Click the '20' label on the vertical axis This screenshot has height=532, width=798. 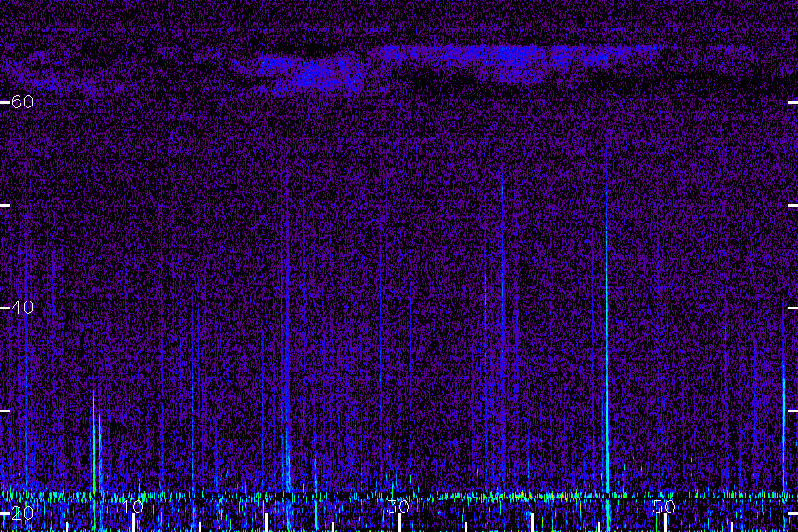(x=22, y=513)
